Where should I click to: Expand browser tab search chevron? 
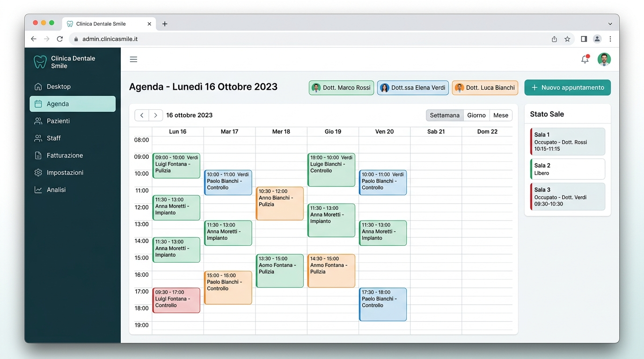point(610,24)
